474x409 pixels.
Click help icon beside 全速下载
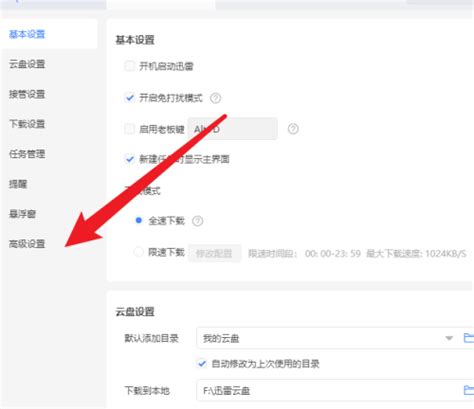point(197,221)
